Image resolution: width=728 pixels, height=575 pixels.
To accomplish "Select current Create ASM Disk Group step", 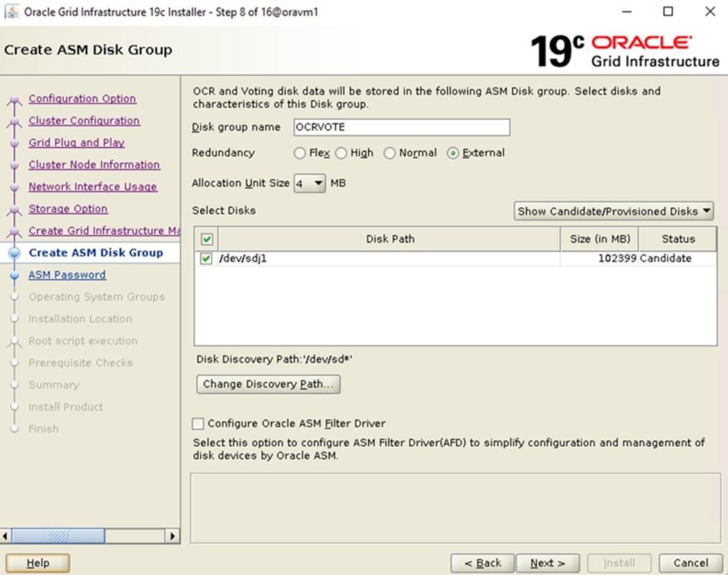I will 96,253.
